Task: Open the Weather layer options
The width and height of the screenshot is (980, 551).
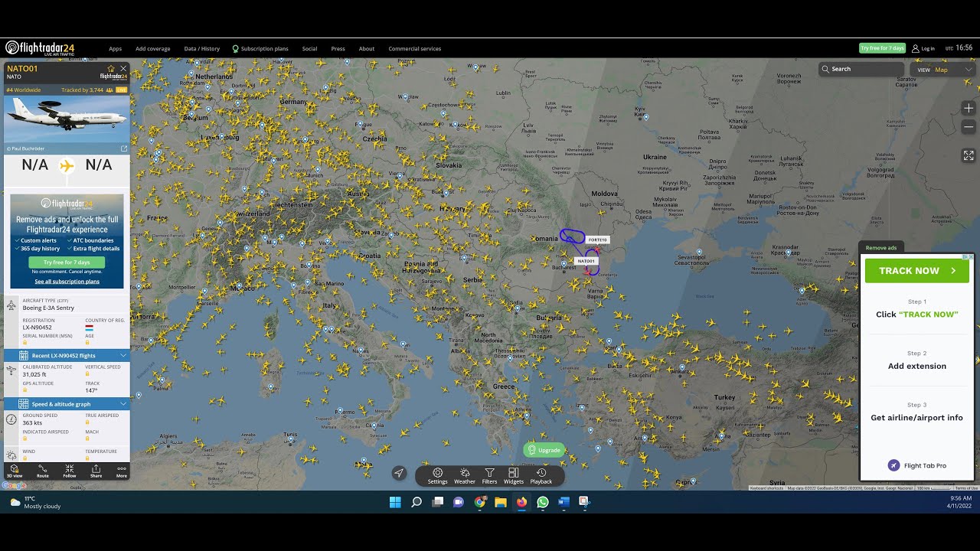Action: point(465,476)
